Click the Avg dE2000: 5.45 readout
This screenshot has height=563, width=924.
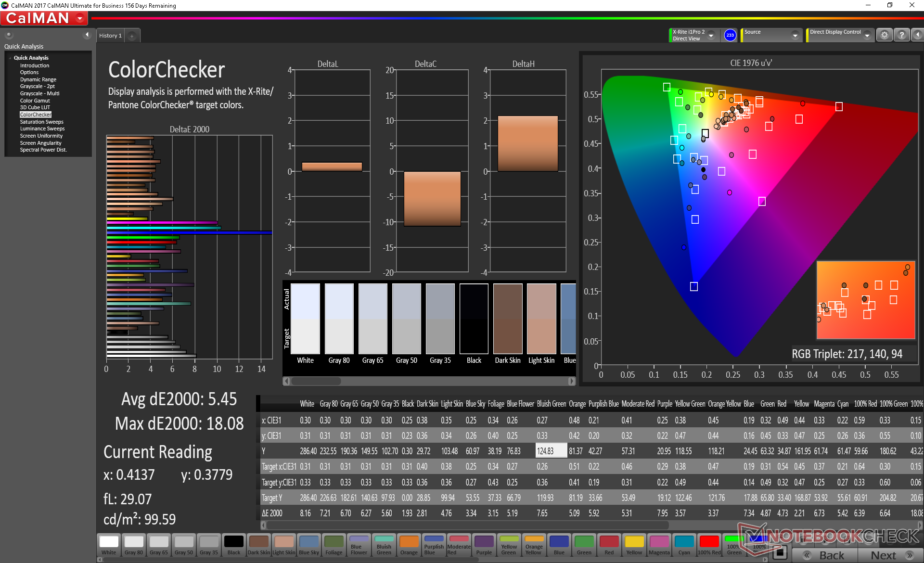point(179,399)
